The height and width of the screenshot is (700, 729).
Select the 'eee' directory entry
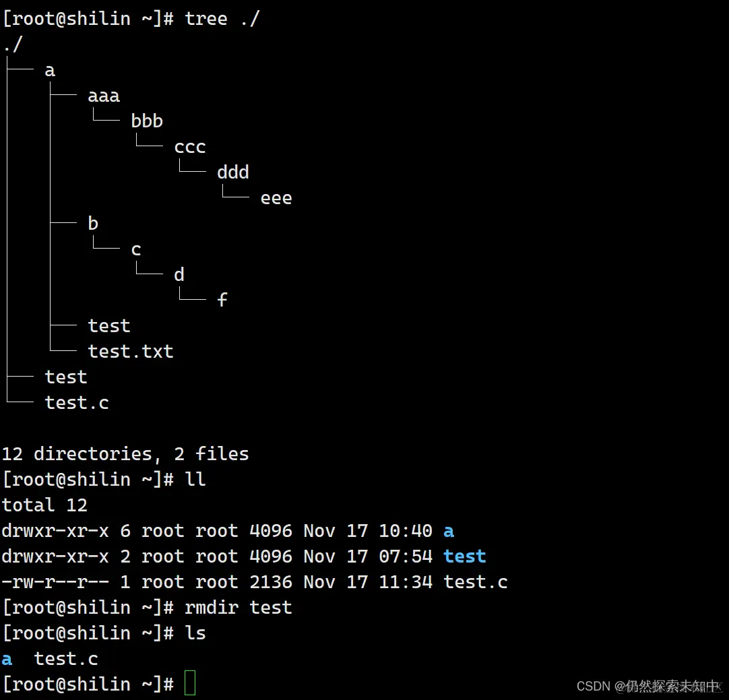276,199
